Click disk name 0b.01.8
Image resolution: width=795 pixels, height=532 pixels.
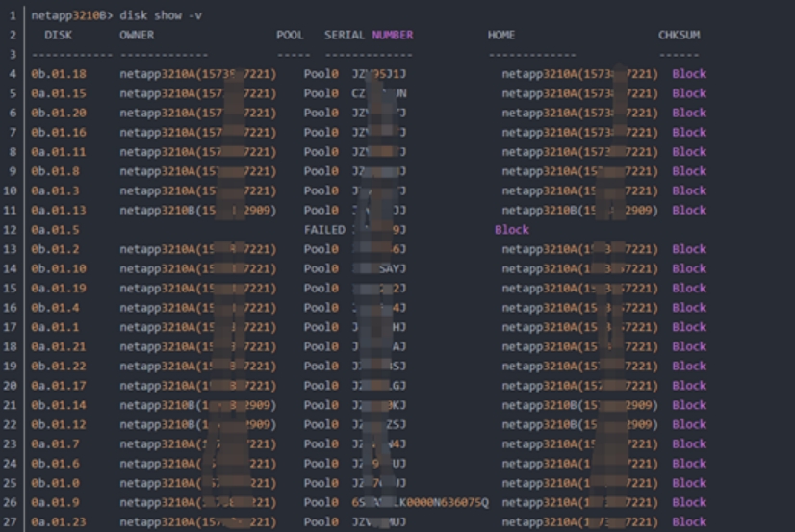pos(55,171)
